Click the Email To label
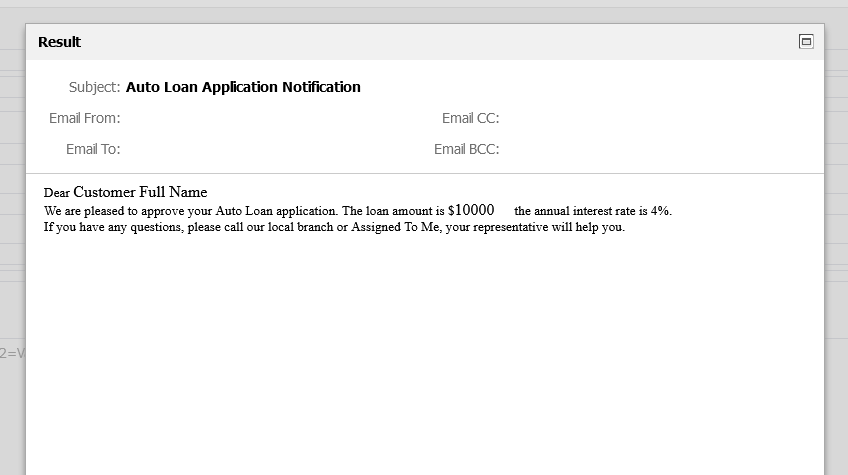Image resolution: width=848 pixels, height=475 pixels. pos(93,149)
